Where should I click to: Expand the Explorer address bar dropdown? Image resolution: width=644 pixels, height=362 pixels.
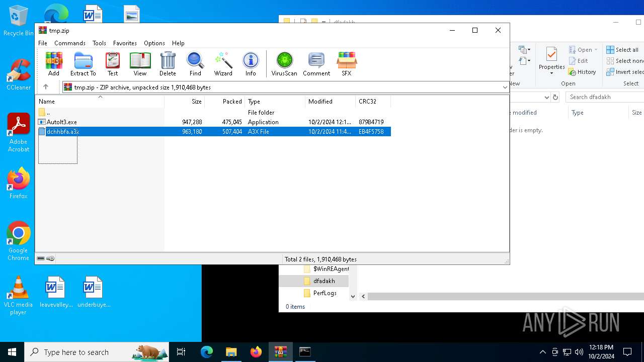tap(547, 97)
